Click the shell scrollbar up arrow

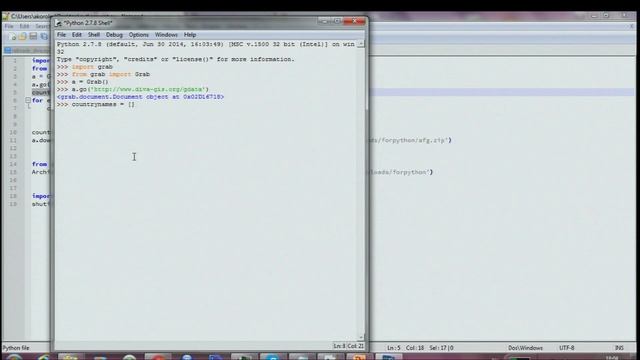tap(361, 44)
